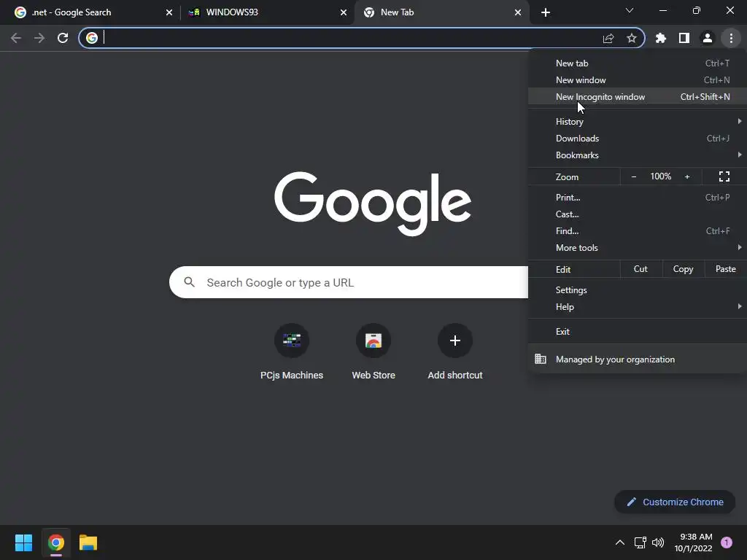747x560 pixels.
Task: Go back with the back arrow
Action: (16, 38)
